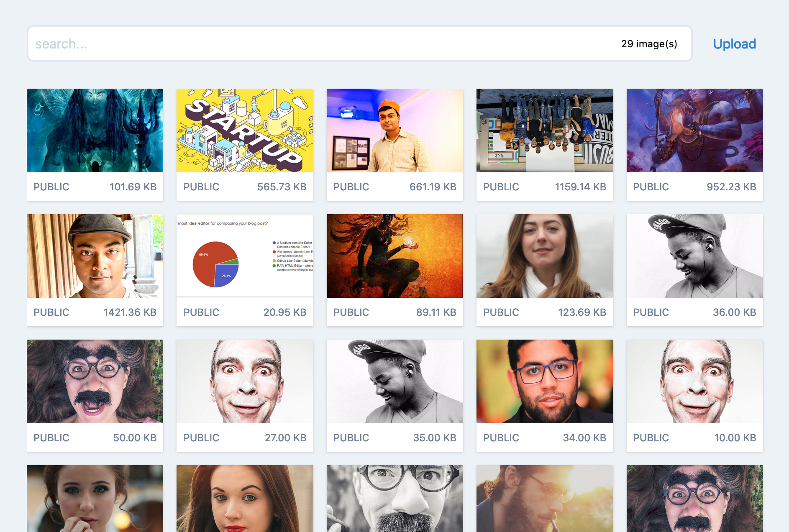Click the 1159.14 KB size label

coord(581,187)
